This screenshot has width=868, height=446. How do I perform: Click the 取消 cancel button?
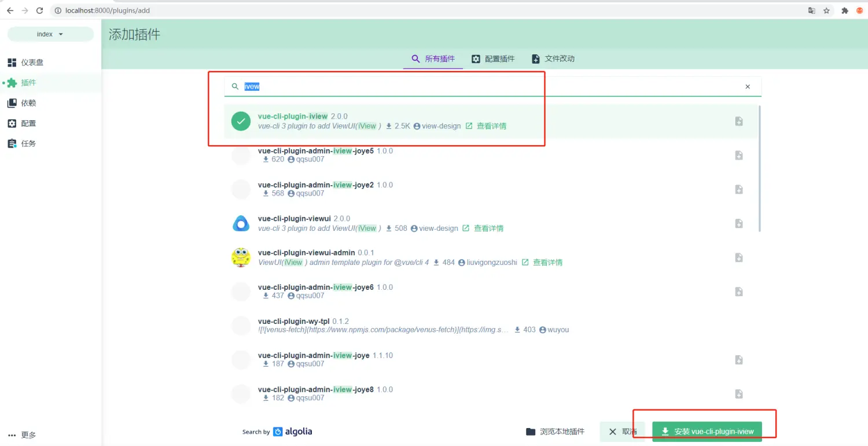point(622,432)
